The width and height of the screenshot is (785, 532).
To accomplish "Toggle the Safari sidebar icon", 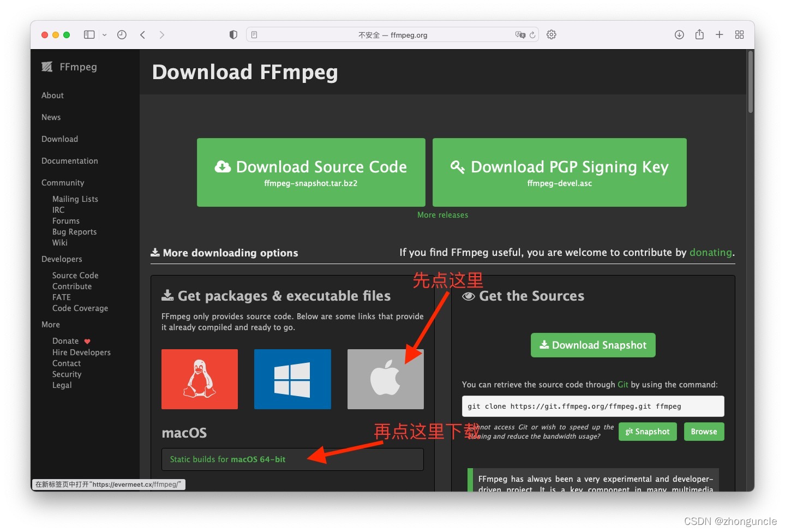I will pyautogui.click(x=89, y=35).
